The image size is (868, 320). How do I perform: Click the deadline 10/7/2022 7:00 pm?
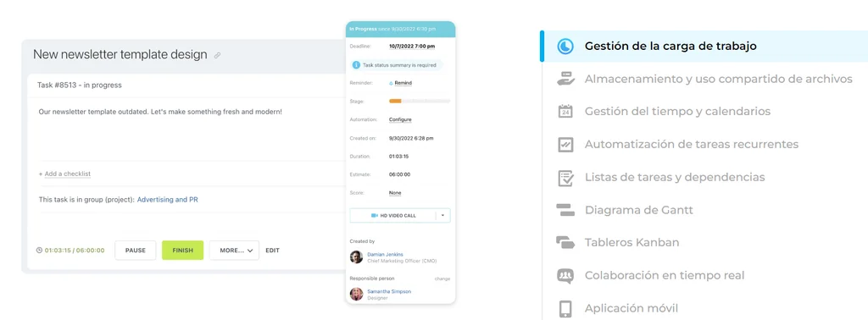click(x=412, y=47)
